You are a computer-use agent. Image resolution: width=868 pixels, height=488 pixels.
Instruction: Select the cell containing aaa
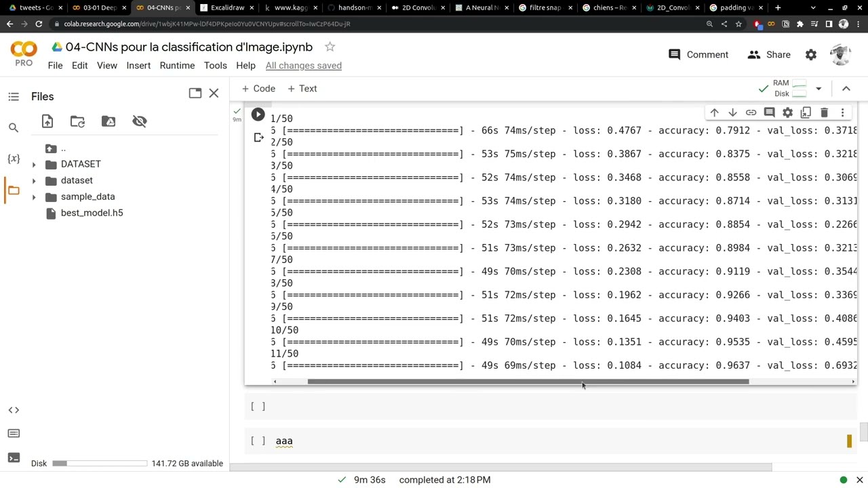tap(552, 441)
